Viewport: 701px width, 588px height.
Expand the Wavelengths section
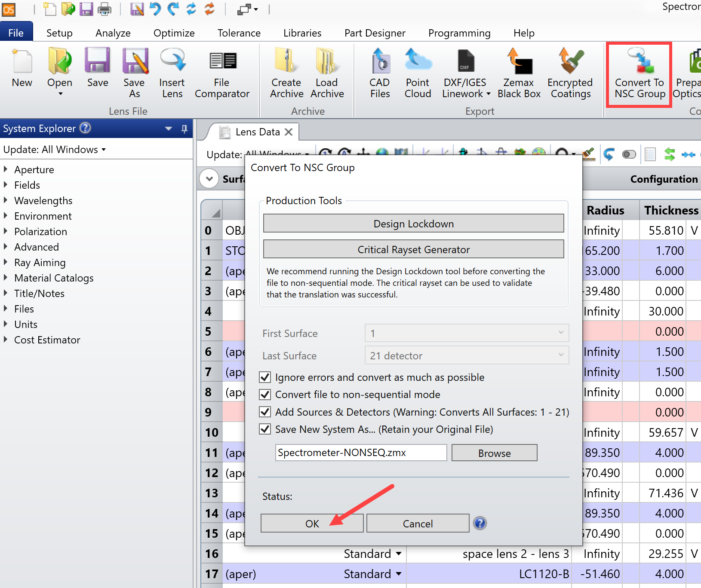[6, 200]
